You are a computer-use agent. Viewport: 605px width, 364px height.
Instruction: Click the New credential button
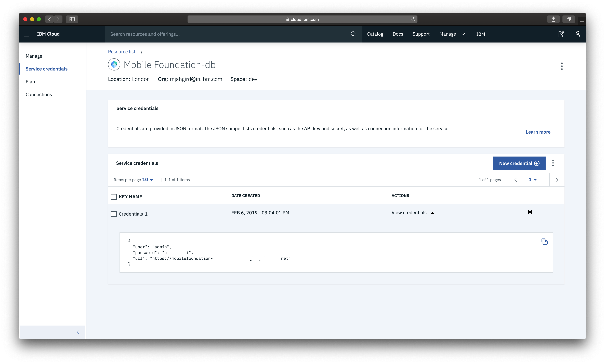coord(519,163)
